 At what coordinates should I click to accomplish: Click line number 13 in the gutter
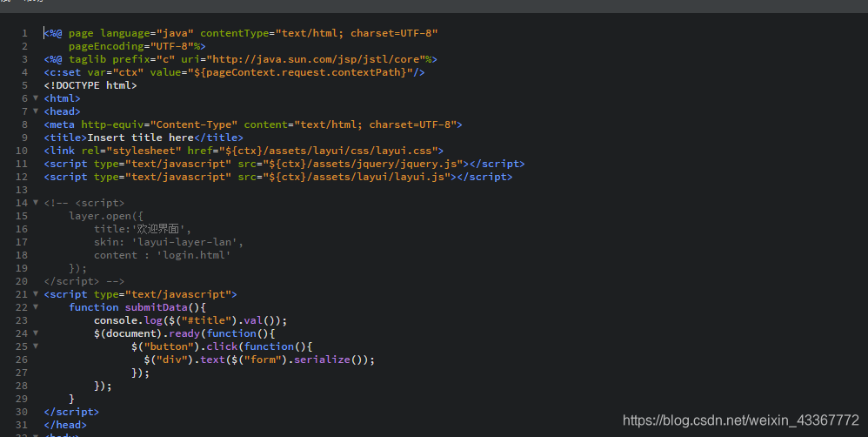[22, 190]
